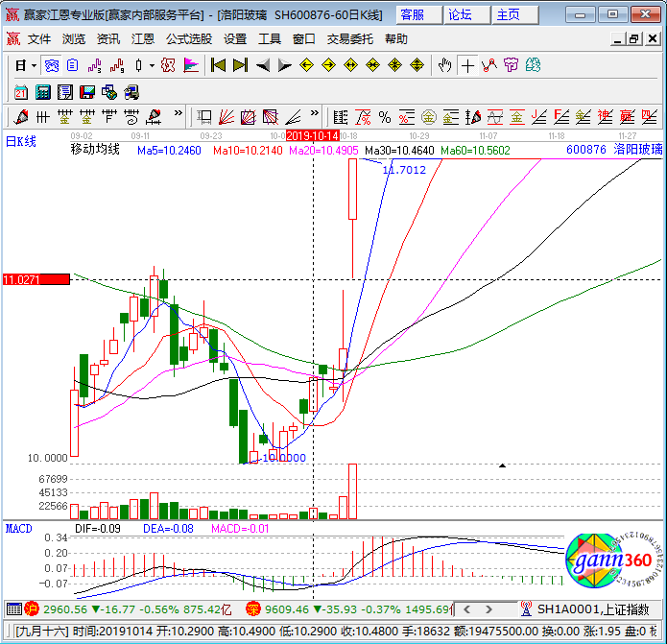Open the calculator tool icon
Screen dimensions: 667x644
point(42,92)
